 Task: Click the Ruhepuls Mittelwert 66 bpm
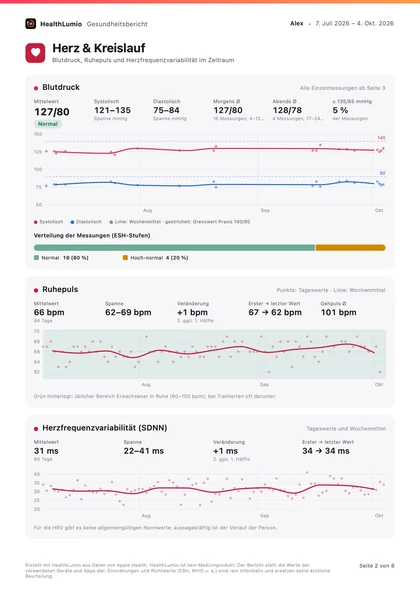49,313
